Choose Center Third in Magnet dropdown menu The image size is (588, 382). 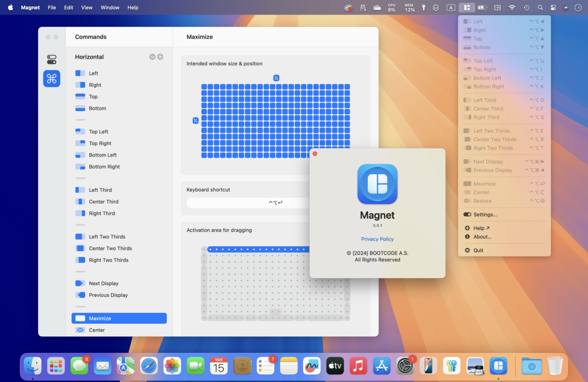504,109
